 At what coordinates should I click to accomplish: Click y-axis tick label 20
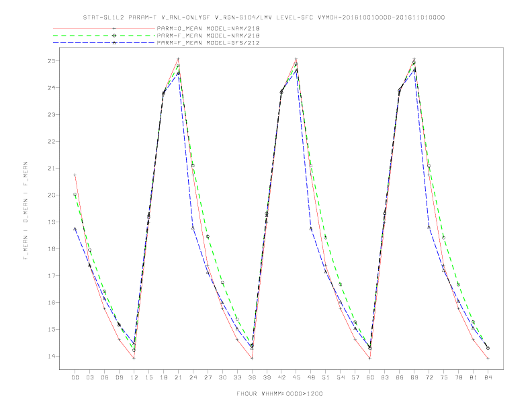[x=52, y=195]
